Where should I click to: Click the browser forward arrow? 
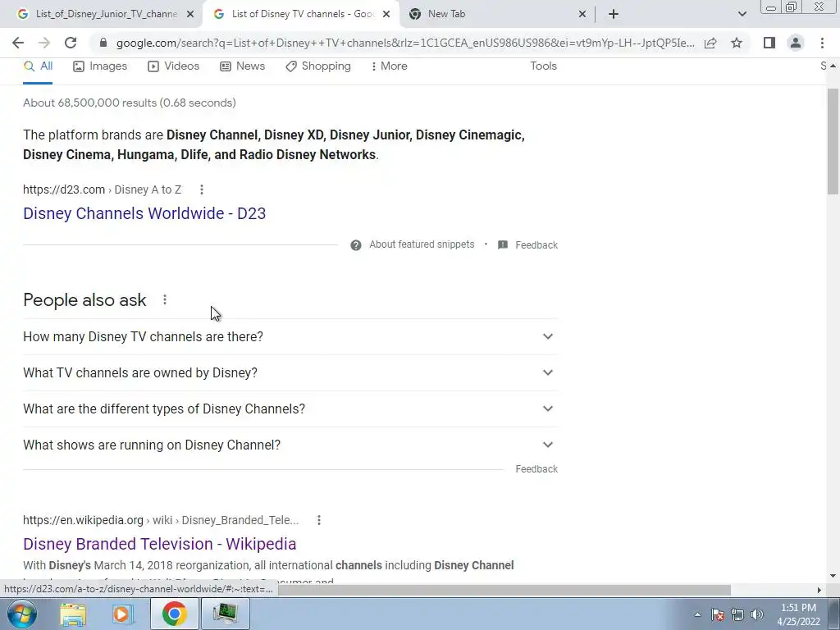pyautogui.click(x=44, y=43)
